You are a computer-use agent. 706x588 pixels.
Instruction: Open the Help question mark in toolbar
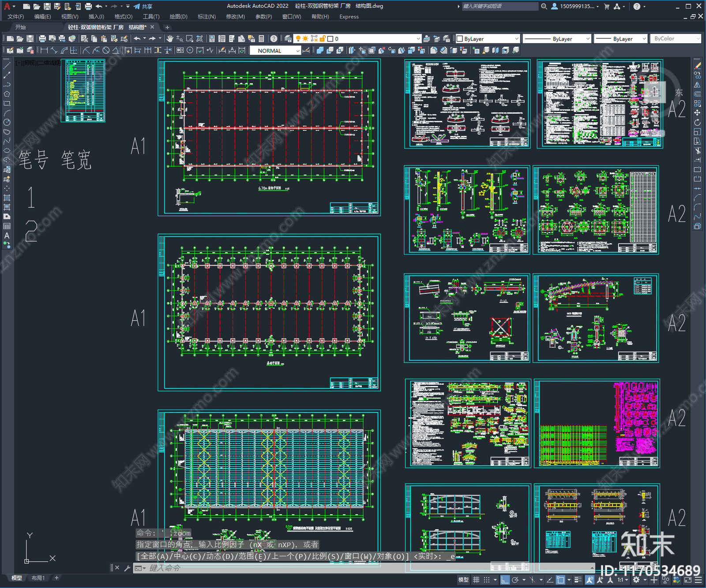[x=274, y=39]
